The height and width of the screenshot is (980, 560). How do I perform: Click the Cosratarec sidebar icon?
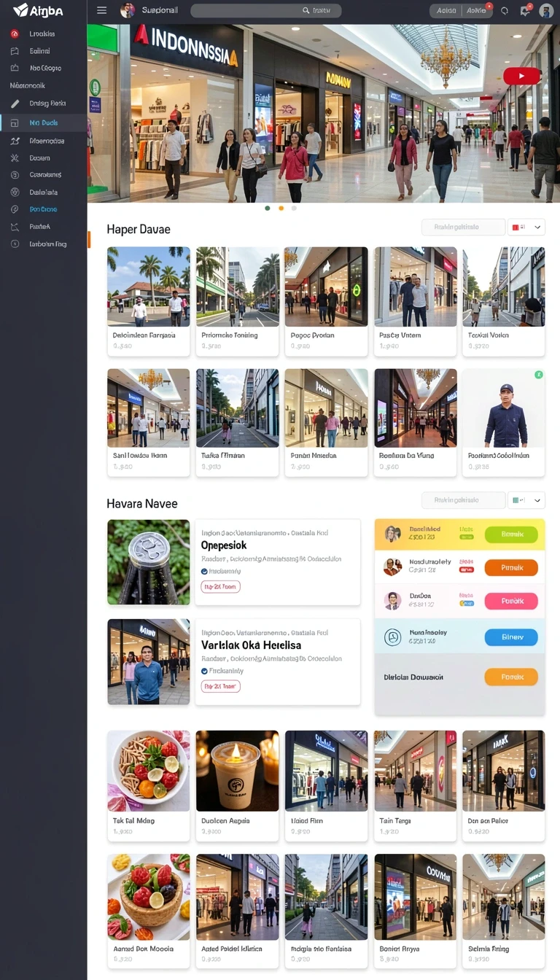point(15,175)
